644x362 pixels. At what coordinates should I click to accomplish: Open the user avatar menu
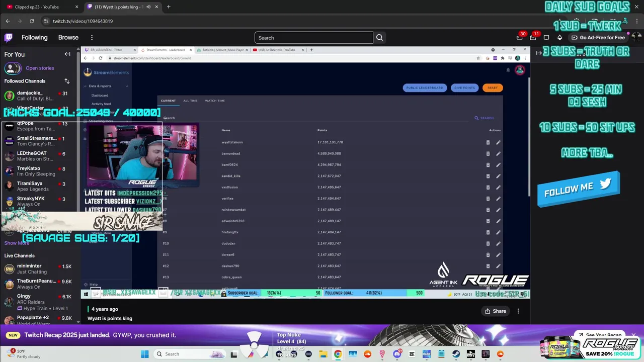pyautogui.click(x=636, y=38)
